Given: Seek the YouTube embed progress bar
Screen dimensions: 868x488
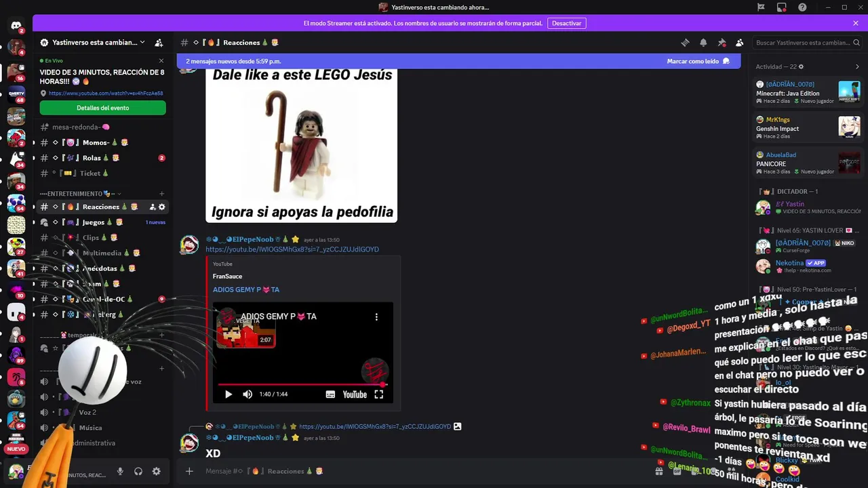Looking at the screenshot, I should (x=302, y=384).
